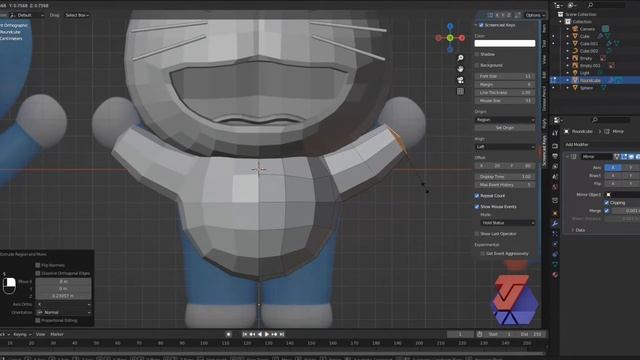The height and width of the screenshot is (360, 640).
Task: Jump to the timeline start frame
Action: click(x=244, y=334)
